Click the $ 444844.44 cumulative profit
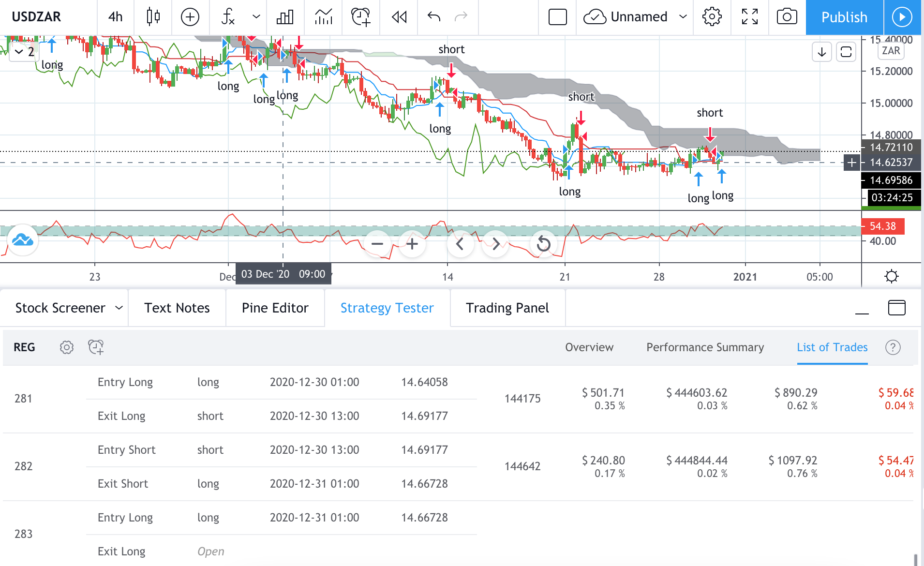The image size is (924, 566). [697, 461]
